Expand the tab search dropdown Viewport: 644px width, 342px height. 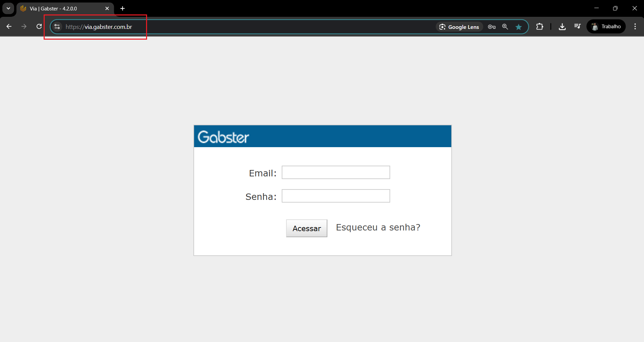(x=8, y=8)
